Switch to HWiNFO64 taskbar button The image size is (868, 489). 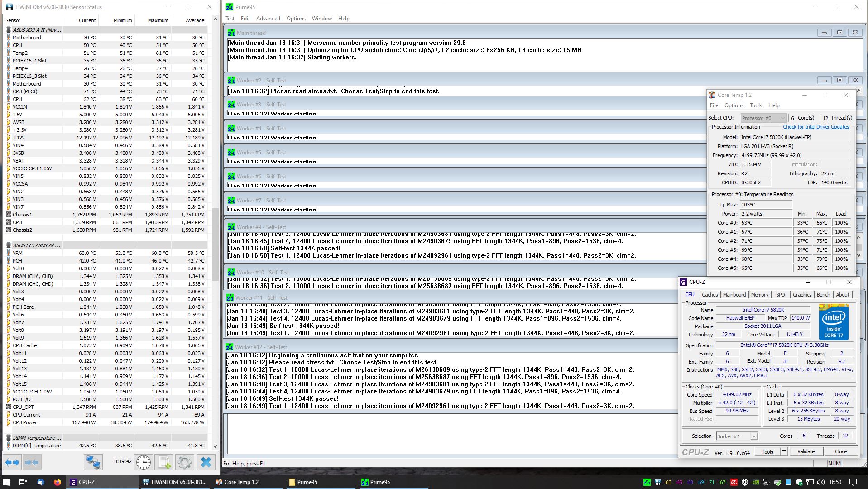(174, 482)
